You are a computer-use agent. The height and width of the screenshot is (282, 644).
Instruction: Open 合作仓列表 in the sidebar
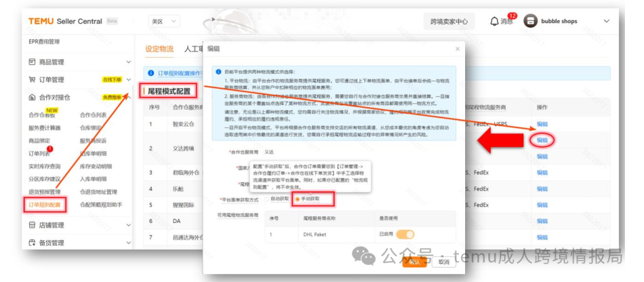[x=93, y=115]
